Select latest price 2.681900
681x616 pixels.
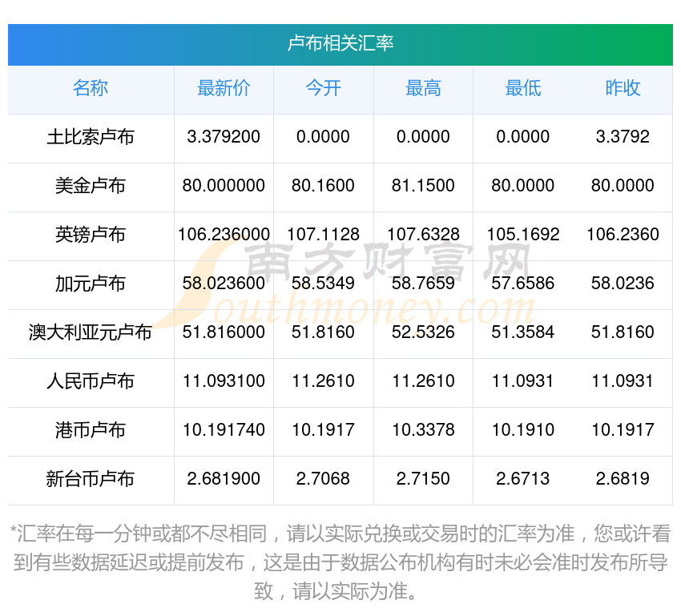tap(224, 479)
